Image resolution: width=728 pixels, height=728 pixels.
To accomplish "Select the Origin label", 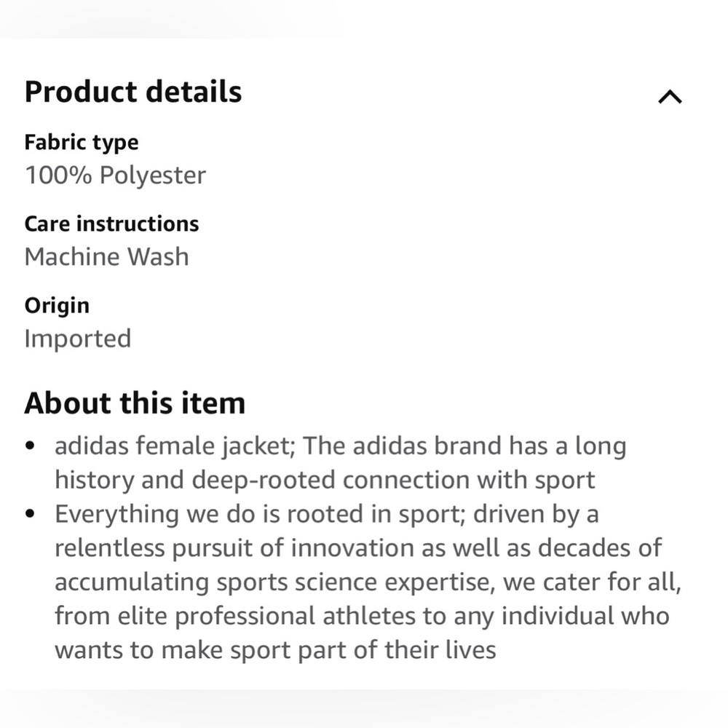I will click(57, 306).
